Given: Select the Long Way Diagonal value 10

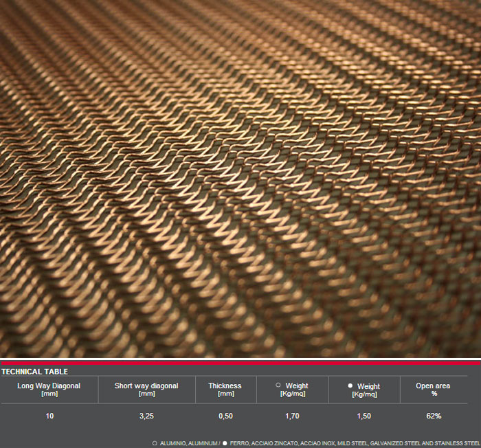Looking at the screenshot, I should point(49,416).
